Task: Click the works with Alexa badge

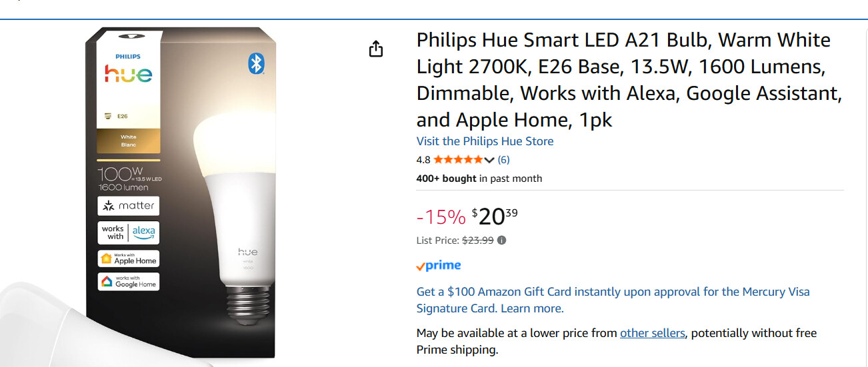Action: pos(129,232)
